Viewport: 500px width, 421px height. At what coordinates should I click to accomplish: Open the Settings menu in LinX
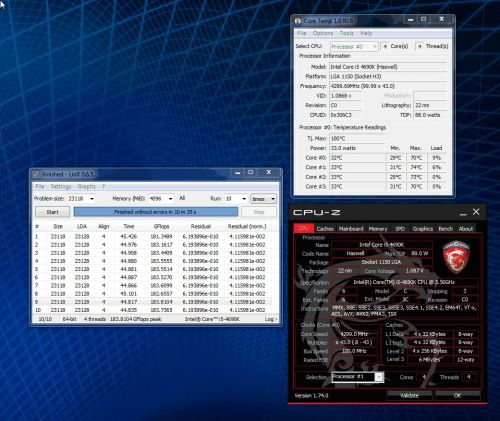tap(61, 186)
